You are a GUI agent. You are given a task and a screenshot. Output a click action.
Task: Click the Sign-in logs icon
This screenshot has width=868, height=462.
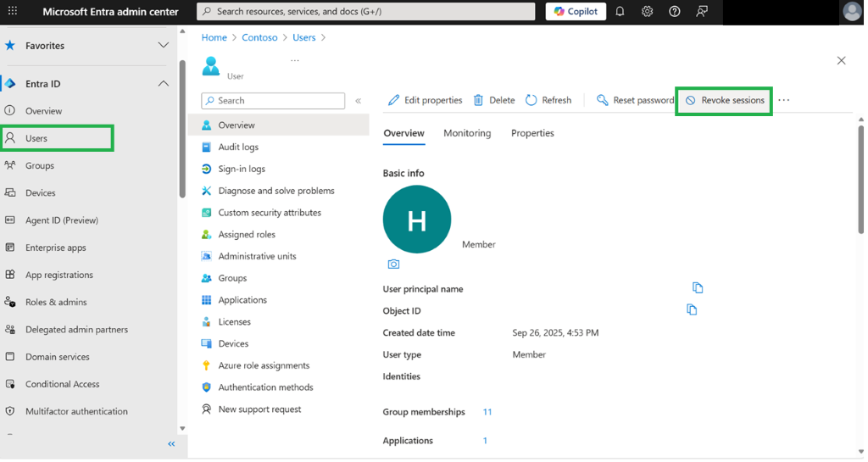tap(207, 169)
